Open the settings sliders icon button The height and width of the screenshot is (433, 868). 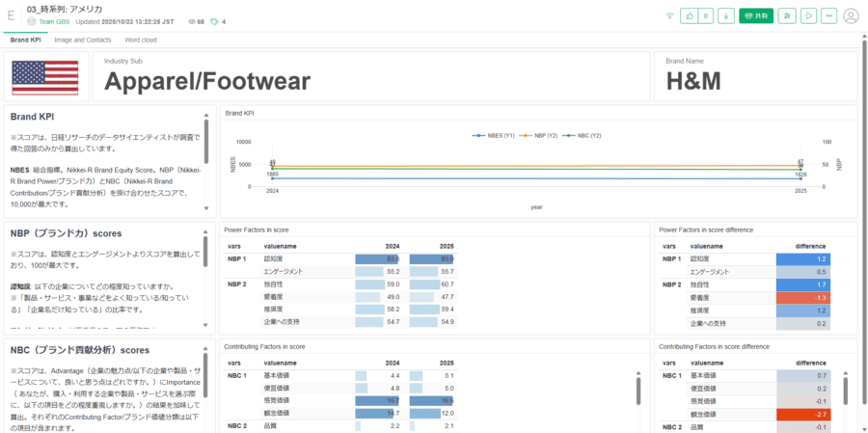787,16
